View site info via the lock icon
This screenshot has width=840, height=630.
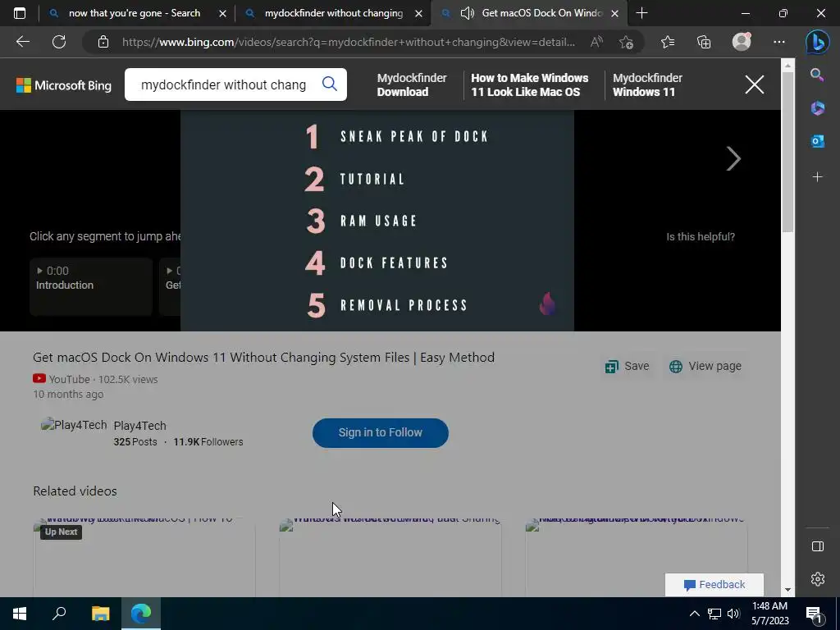point(103,43)
